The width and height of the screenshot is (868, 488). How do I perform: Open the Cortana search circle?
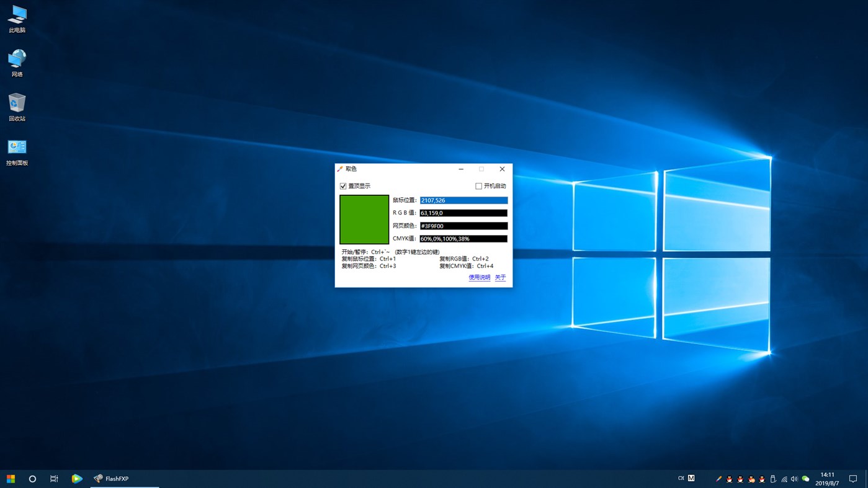pyautogui.click(x=32, y=479)
